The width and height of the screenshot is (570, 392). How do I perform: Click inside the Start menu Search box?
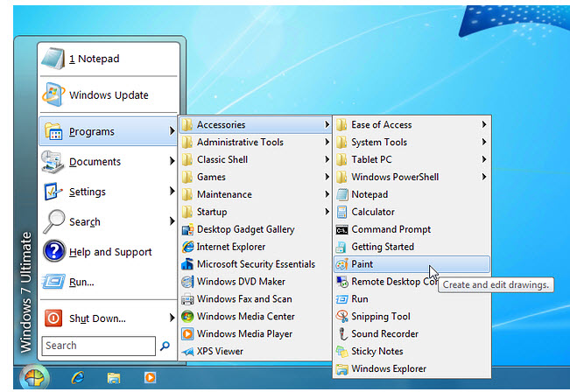click(x=98, y=346)
